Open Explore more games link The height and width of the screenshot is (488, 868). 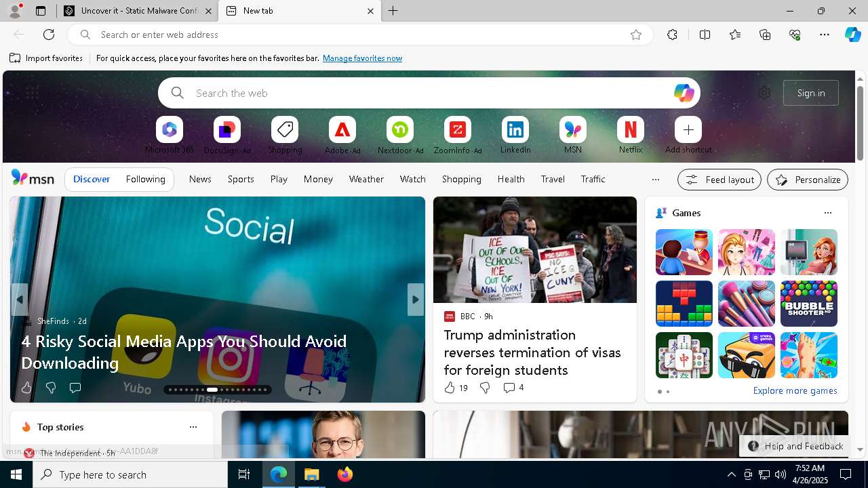795,391
